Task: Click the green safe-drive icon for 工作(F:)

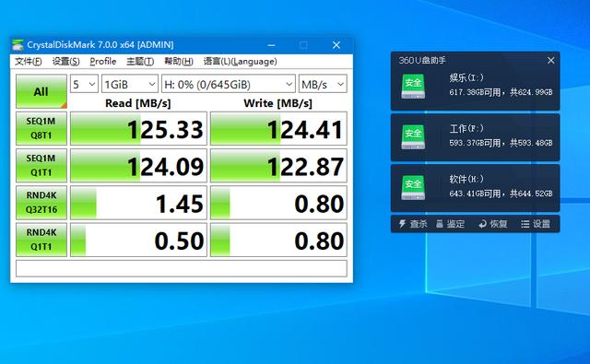Action: click(x=413, y=137)
